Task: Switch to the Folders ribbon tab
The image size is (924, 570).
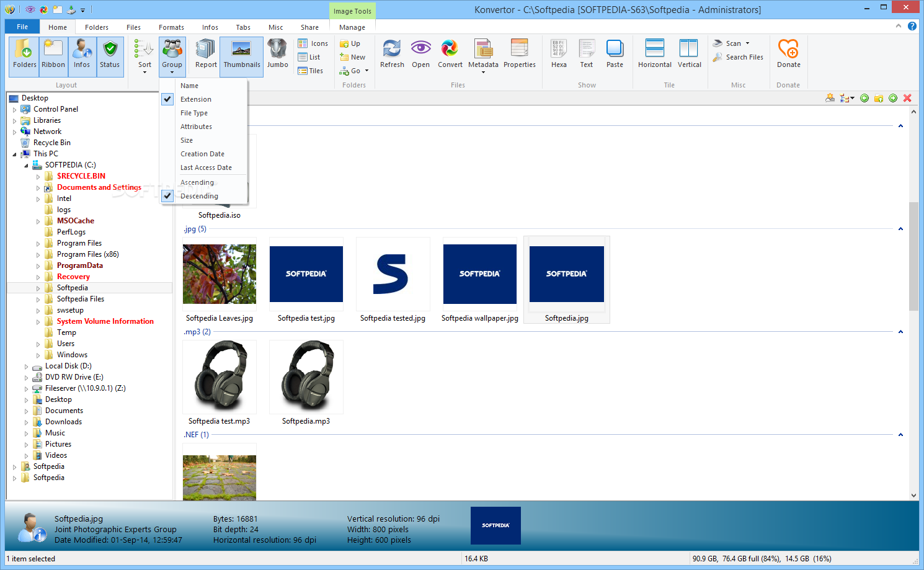Action: [x=97, y=27]
